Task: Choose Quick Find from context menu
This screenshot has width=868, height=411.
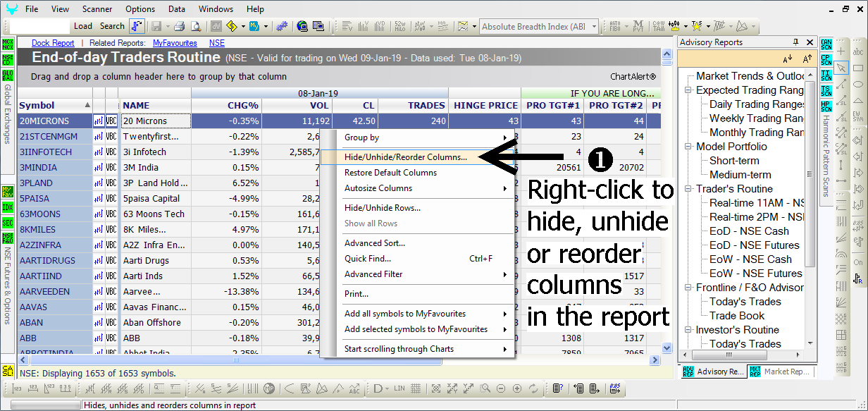Action: tap(417, 259)
